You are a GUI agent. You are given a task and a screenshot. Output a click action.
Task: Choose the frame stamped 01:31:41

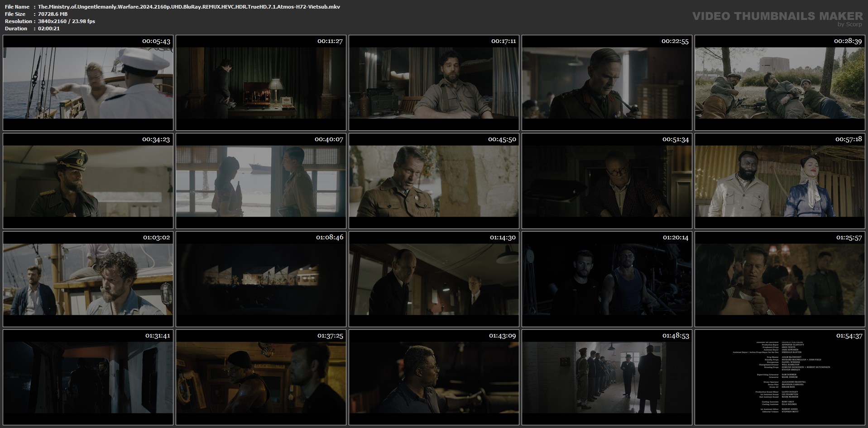pyautogui.click(x=88, y=377)
